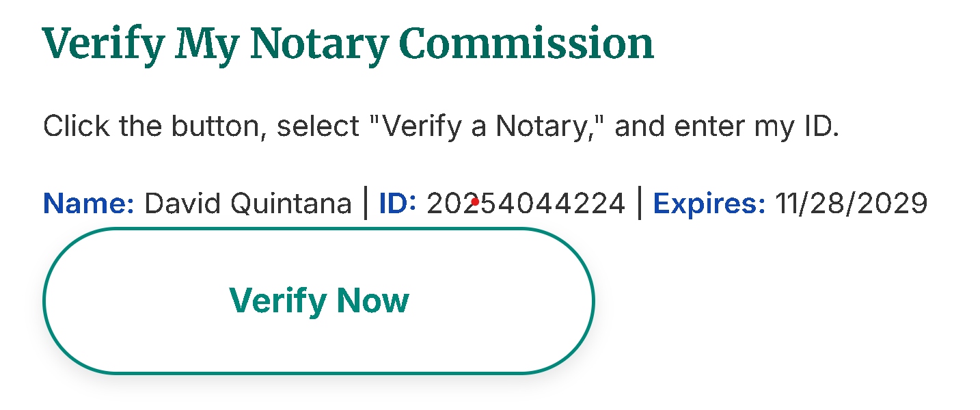Select the Name label in blue
Image resolution: width=980 pixels, height=410 pixels.
(x=88, y=203)
